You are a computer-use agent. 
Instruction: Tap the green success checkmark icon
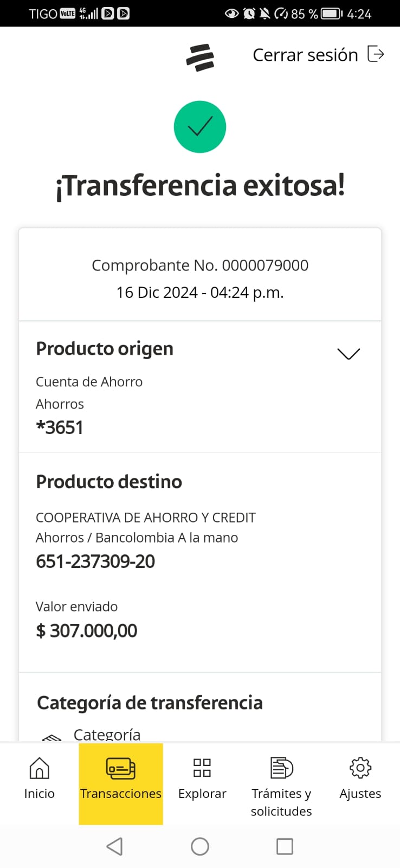click(200, 127)
